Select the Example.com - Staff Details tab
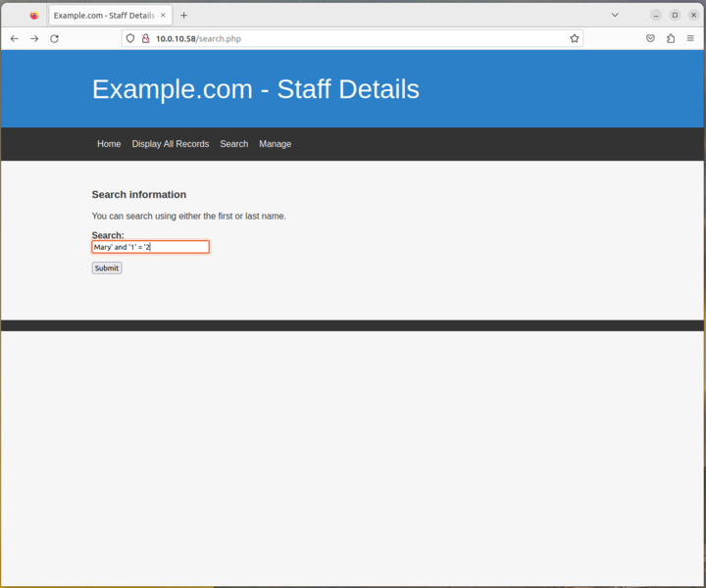 pos(103,16)
